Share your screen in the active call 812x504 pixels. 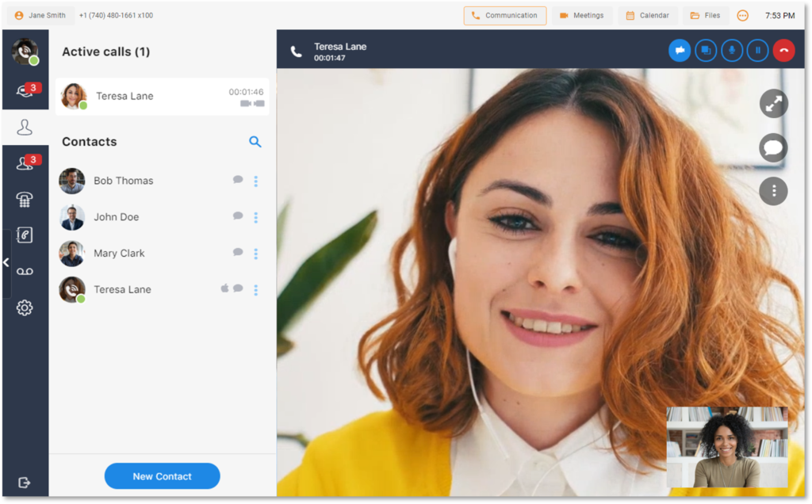point(706,50)
